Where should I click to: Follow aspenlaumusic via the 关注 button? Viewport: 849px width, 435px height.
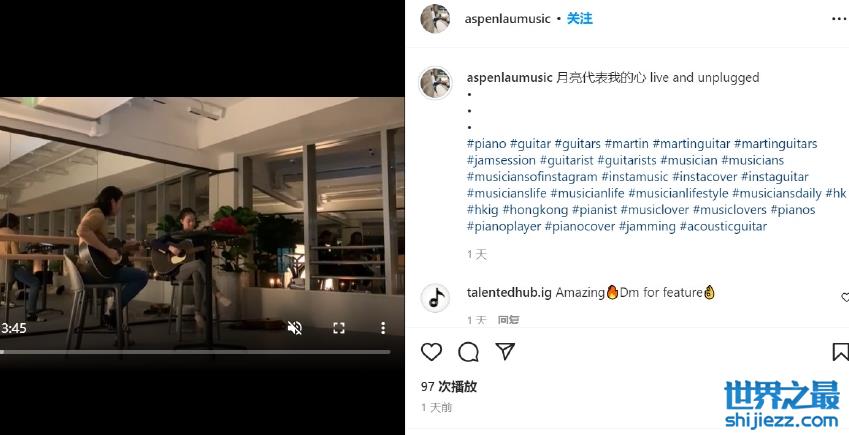click(579, 18)
